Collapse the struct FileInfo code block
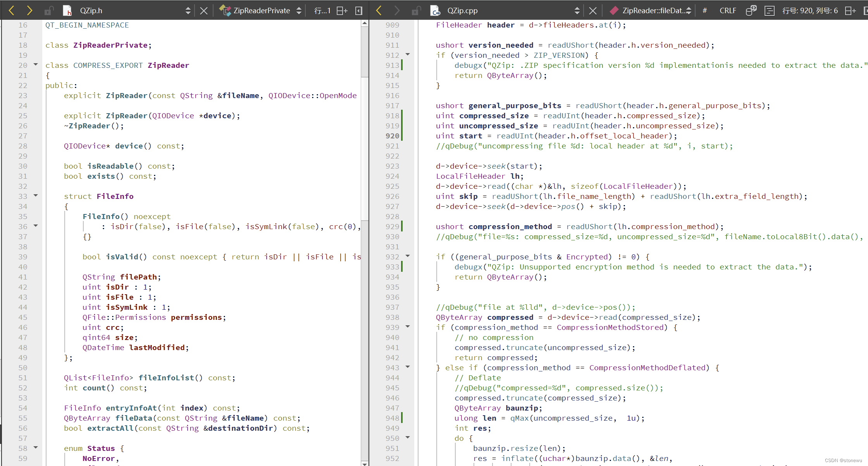The width and height of the screenshot is (868, 466). [x=36, y=196]
